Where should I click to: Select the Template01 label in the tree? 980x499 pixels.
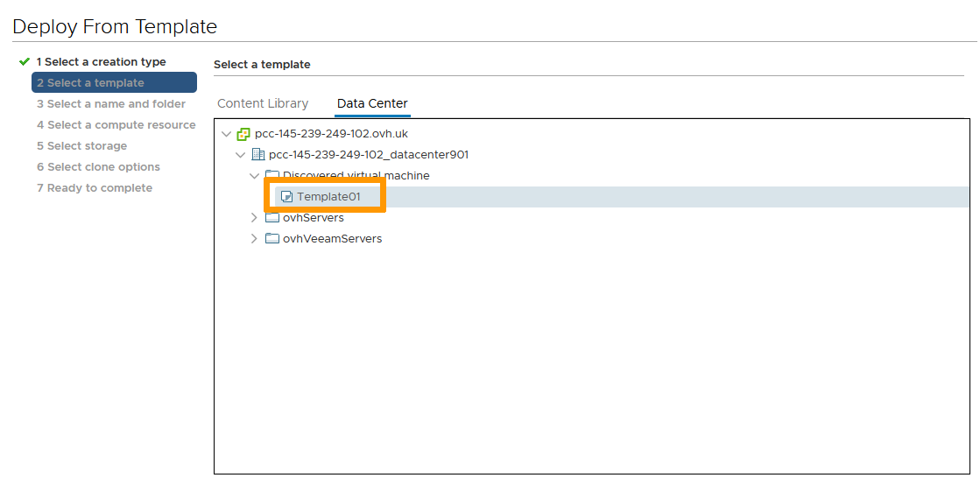[x=328, y=197]
